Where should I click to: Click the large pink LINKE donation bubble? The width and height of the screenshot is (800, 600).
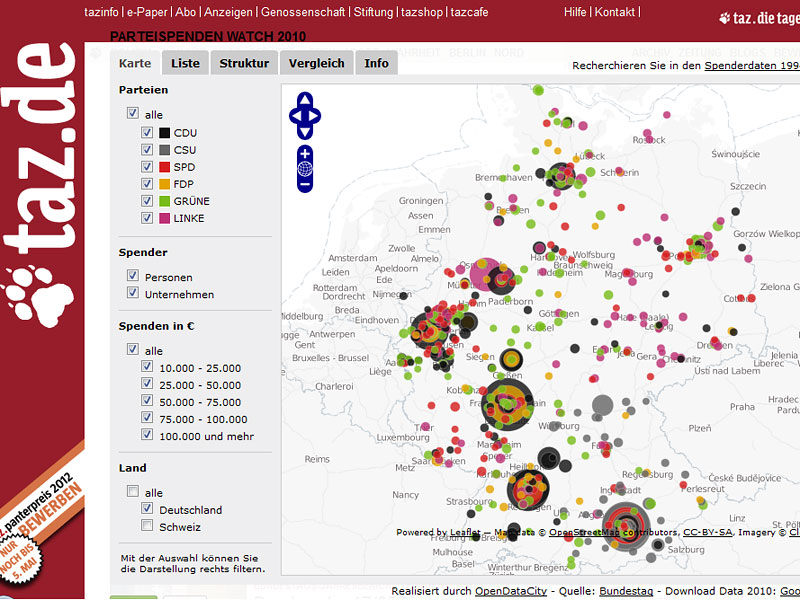click(484, 274)
